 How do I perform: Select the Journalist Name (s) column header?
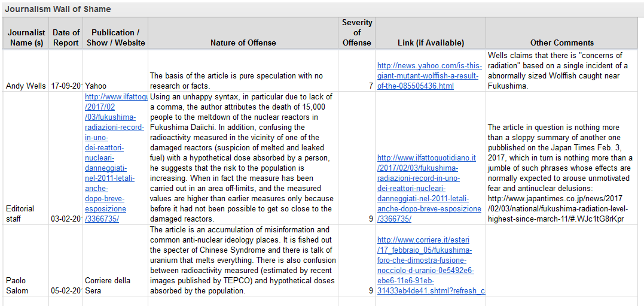pyautogui.click(x=26, y=37)
